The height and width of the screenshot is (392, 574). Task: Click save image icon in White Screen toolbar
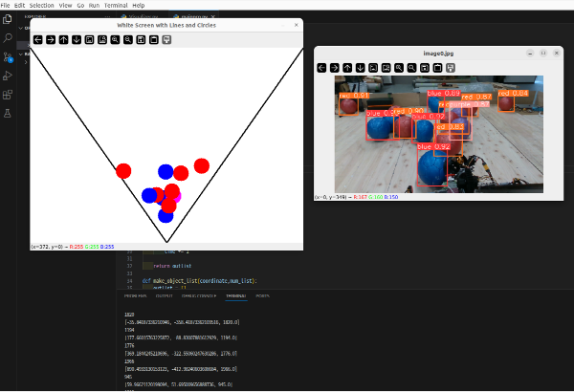point(141,40)
